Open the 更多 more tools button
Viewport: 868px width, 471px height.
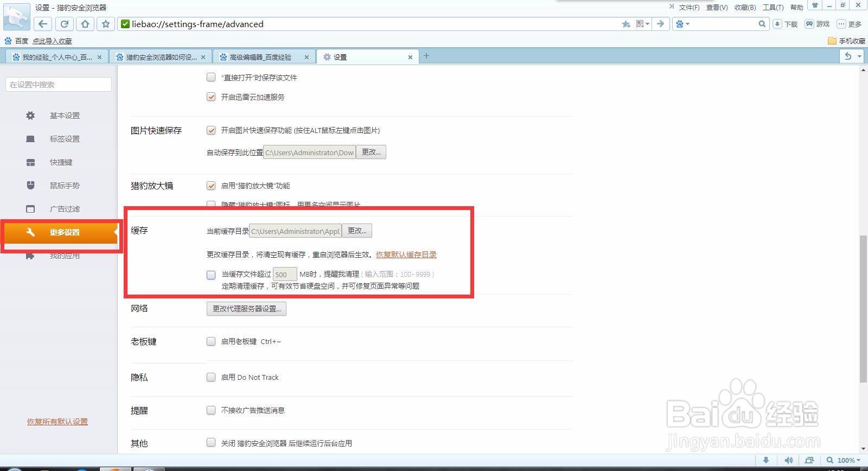coord(850,24)
